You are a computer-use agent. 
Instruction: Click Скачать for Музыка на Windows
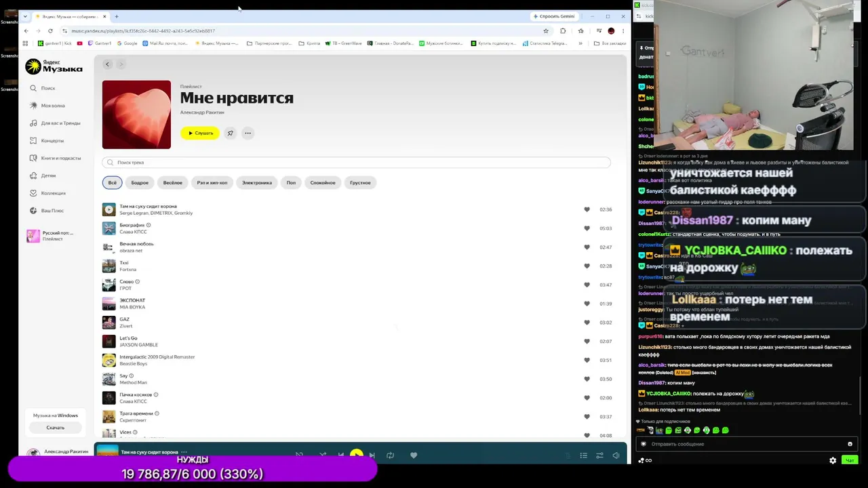[56, 428]
